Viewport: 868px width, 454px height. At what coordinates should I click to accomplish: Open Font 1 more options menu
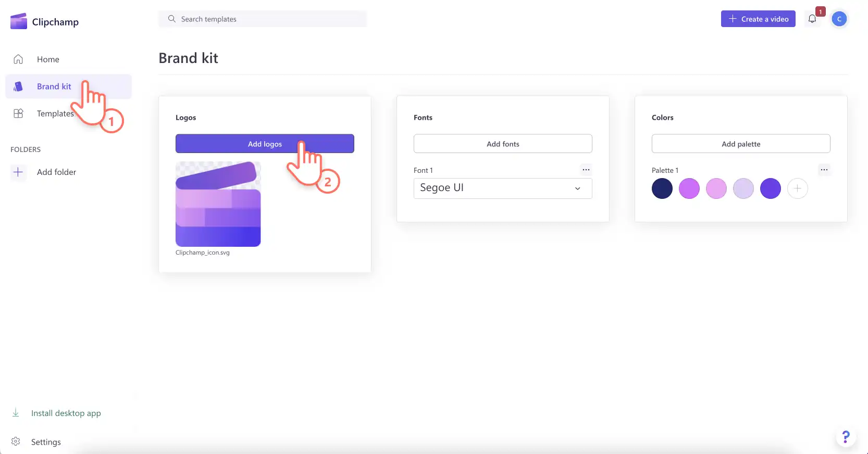[x=586, y=170]
